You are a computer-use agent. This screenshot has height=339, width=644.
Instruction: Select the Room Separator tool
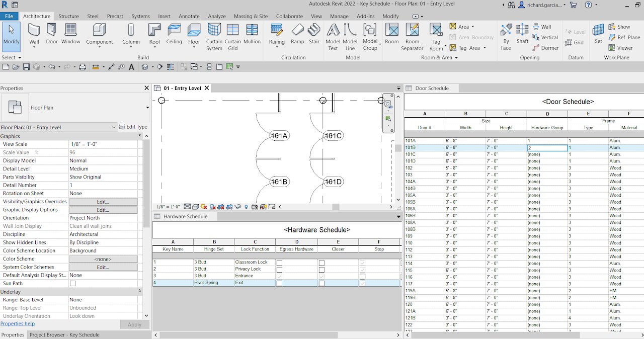(x=412, y=36)
